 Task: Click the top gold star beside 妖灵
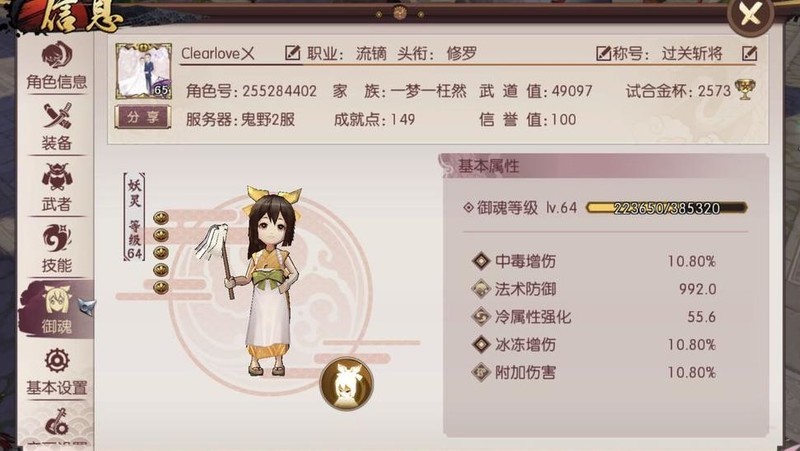coord(161,218)
